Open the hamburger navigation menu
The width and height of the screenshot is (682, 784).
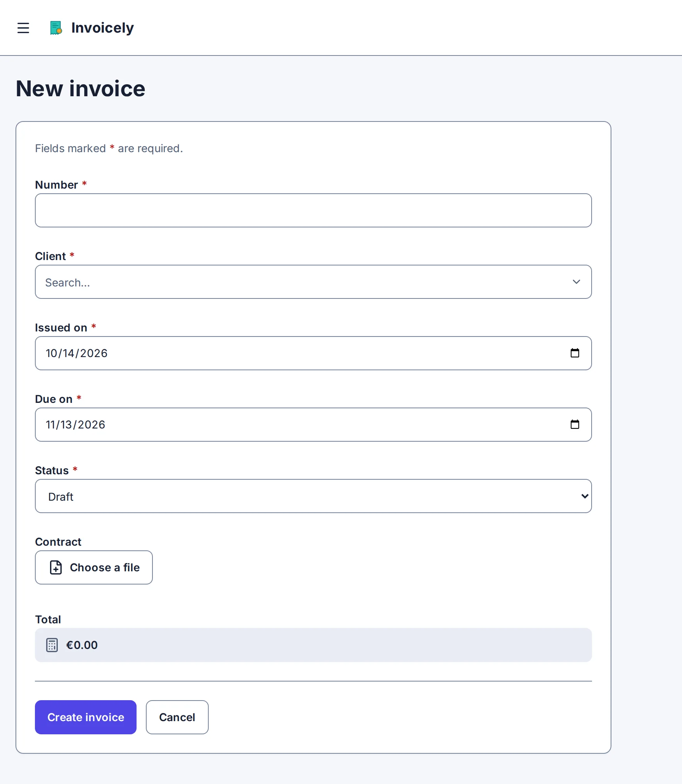click(x=23, y=28)
